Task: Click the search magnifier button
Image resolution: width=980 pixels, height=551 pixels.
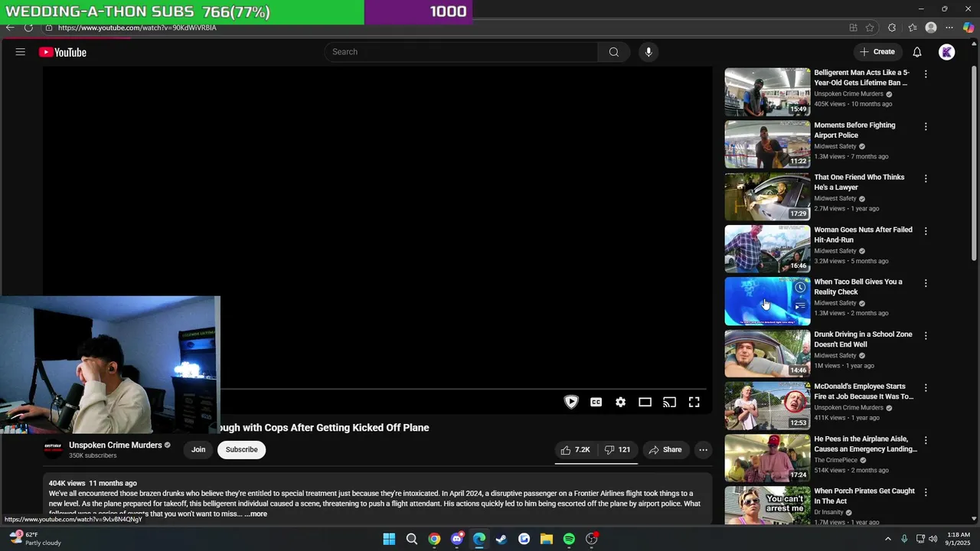Action: coord(613,52)
